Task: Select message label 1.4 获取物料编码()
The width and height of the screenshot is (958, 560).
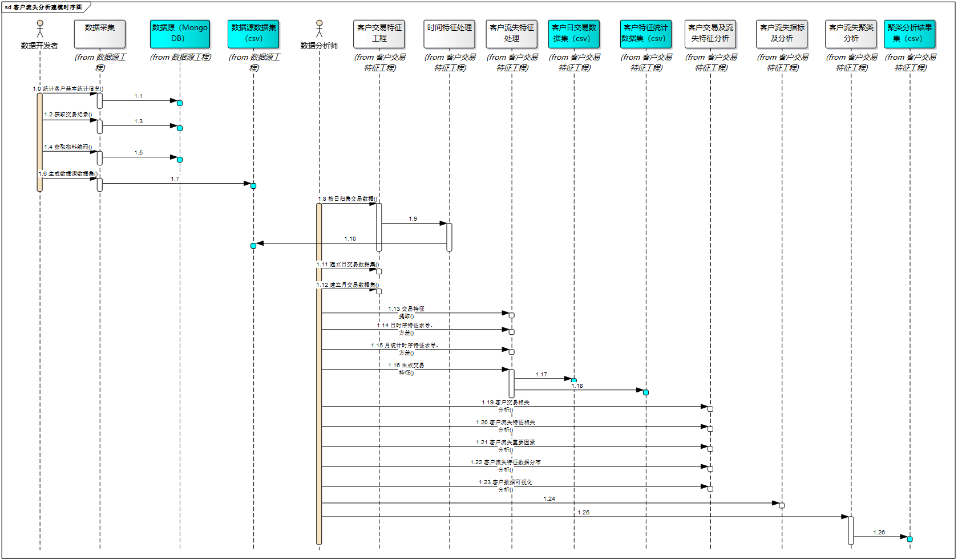Action: pos(68,147)
